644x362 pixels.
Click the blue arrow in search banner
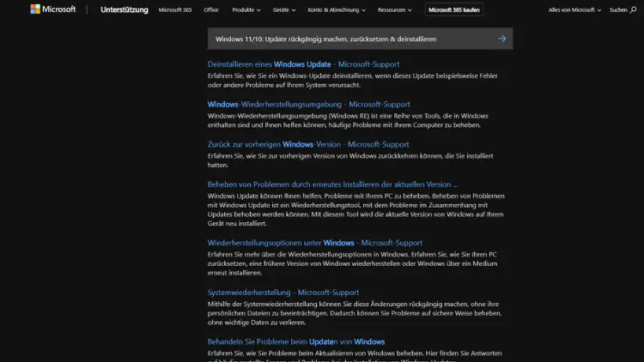(502, 39)
